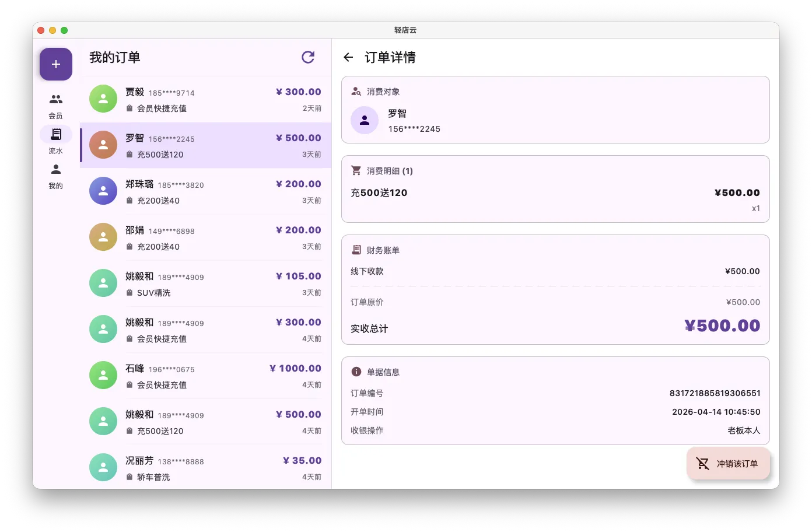Open 贾毅's ¥300.00 order record
812x532 pixels.
(205, 99)
